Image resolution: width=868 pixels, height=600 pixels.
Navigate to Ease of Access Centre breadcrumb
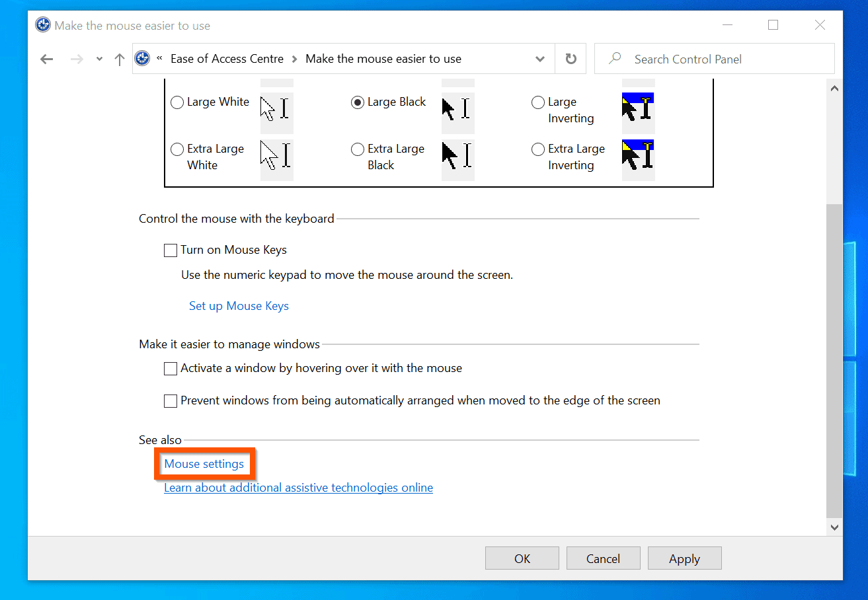(x=226, y=58)
